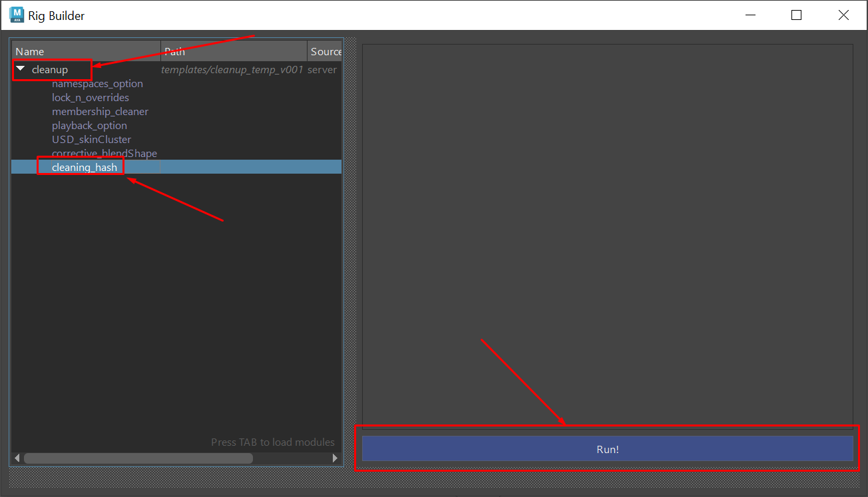Click the templates/cleanup_temp_v001 path cell
This screenshot has height=497, width=868.
tap(232, 70)
